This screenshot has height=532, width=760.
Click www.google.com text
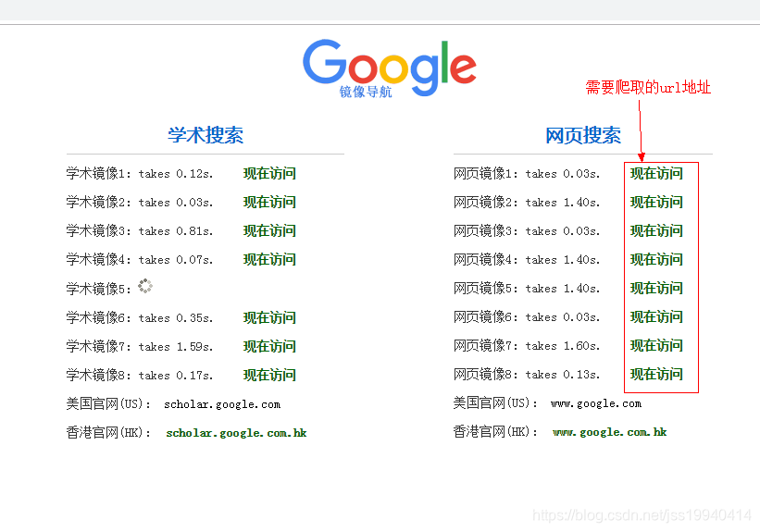[596, 403]
